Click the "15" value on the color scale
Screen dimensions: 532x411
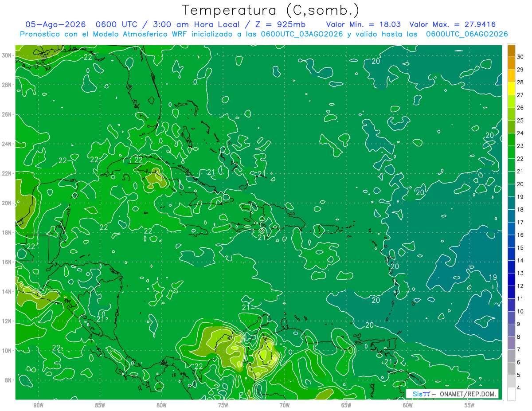click(520, 247)
